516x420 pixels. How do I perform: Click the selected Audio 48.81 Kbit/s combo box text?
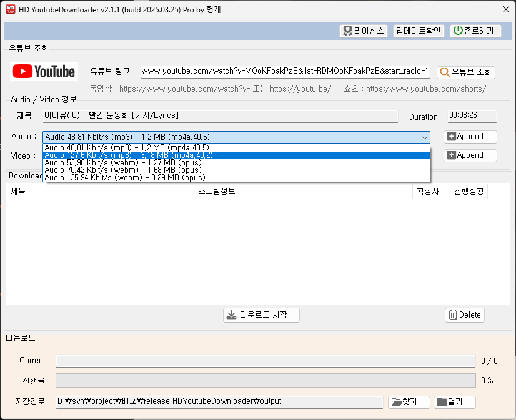tap(127, 137)
